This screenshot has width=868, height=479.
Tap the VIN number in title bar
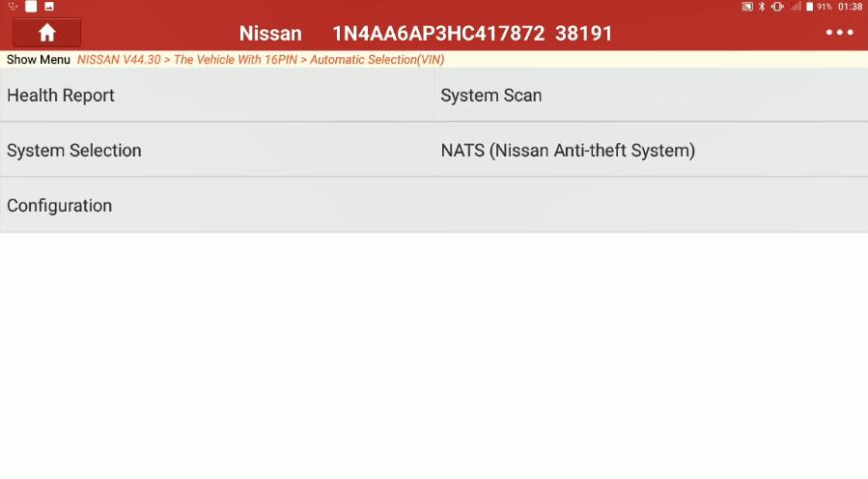coord(438,33)
